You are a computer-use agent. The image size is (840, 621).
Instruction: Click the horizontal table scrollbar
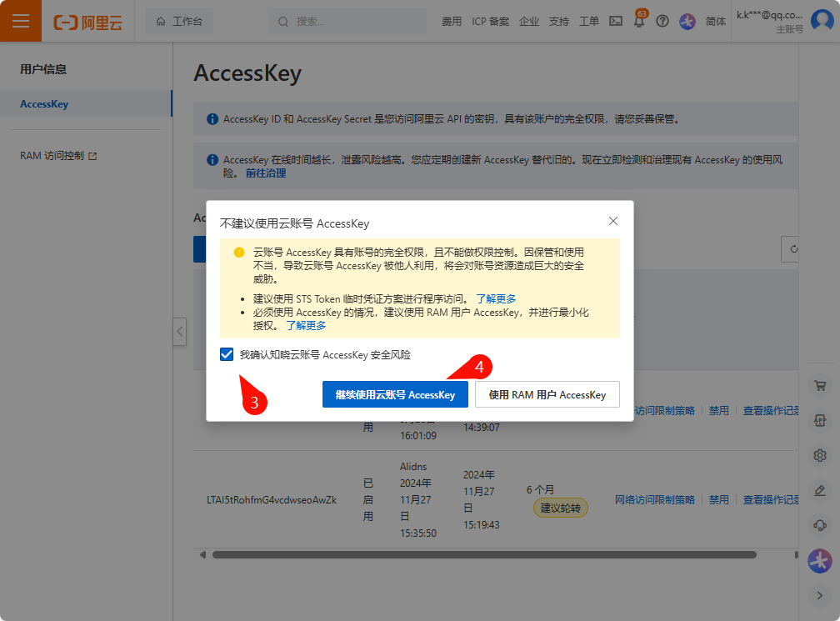pyautogui.click(x=484, y=554)
